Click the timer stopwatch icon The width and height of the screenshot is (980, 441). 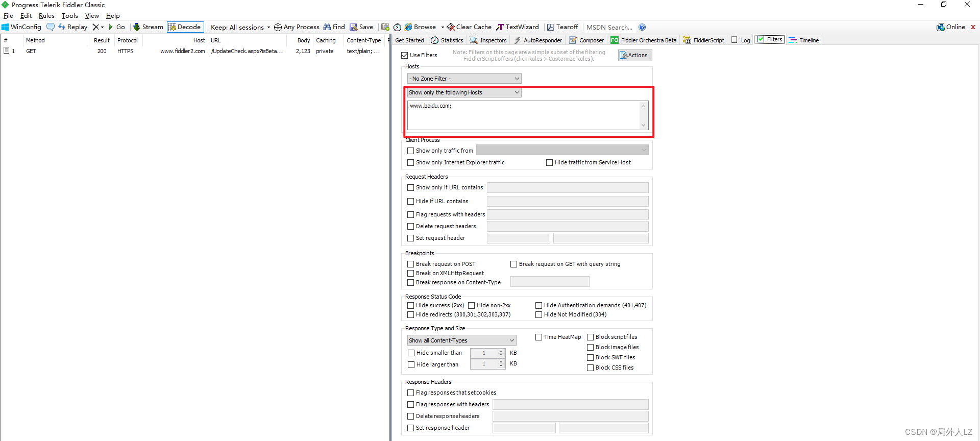397,27
